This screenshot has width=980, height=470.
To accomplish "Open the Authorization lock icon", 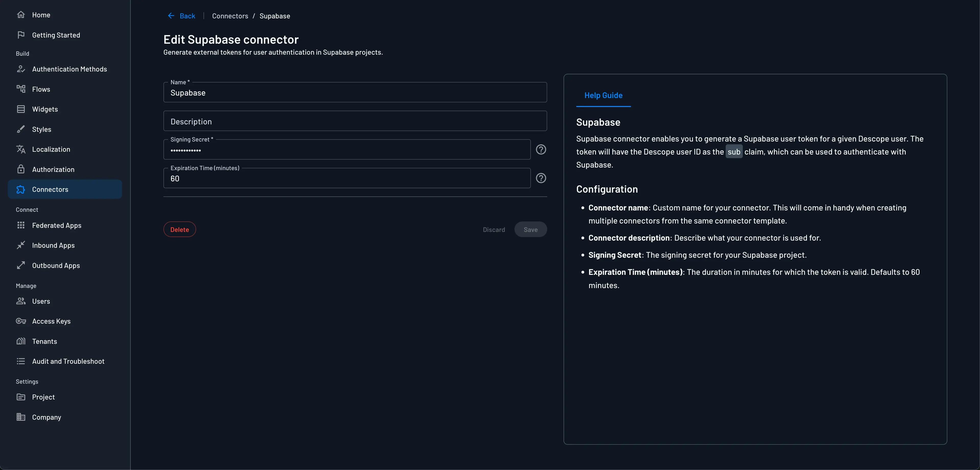I will pyautogui.click(x=21, y=169).
